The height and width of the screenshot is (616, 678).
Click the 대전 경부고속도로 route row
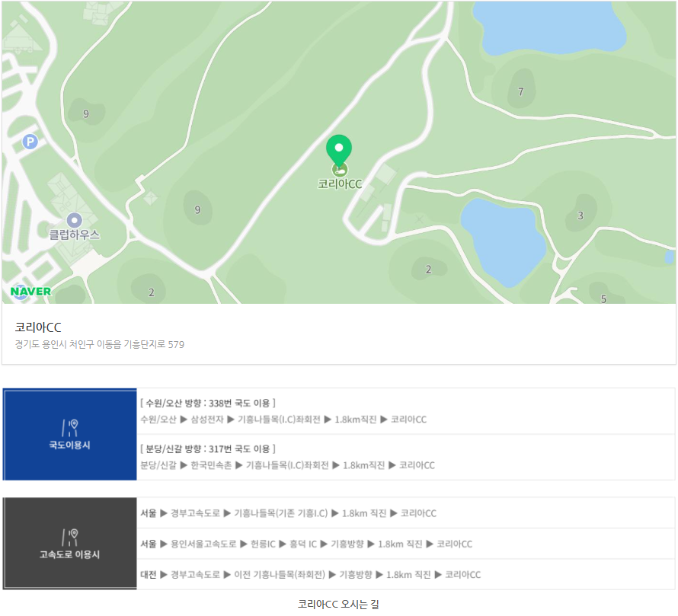pos(310,574)
